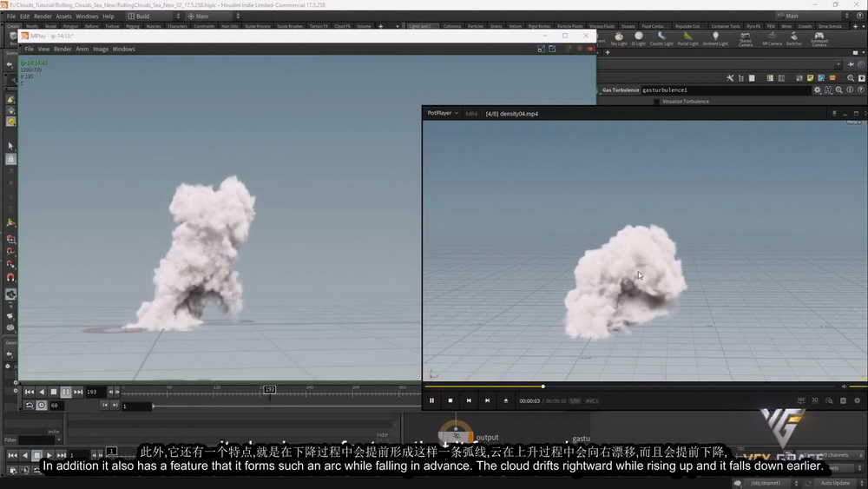Click the Houdini help icon at top right
The width and height of the screenshot is (868, 489).
tap(859, 16)
